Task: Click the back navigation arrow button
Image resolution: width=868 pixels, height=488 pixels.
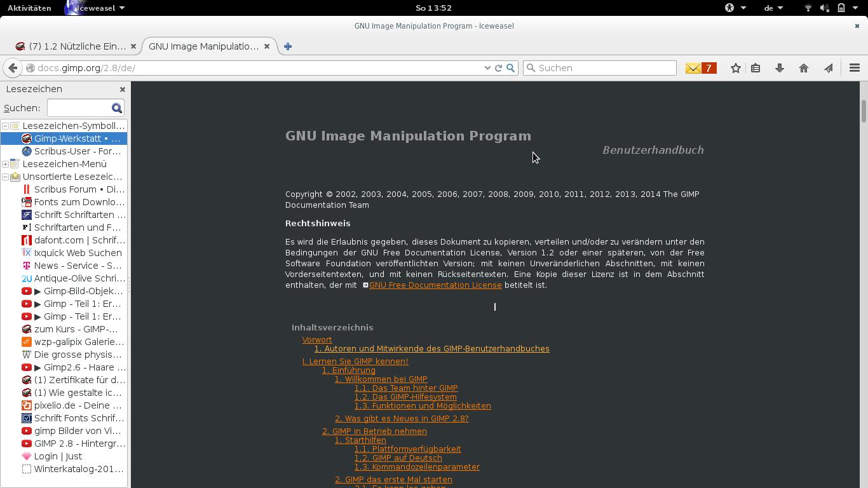Action: point(13,68)
